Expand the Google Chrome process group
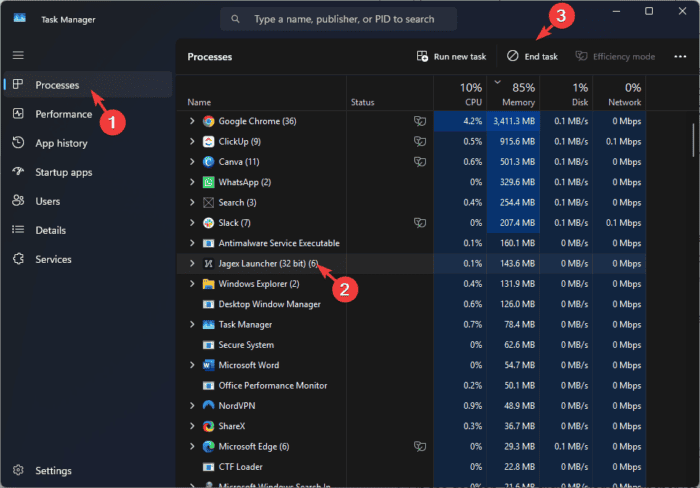 tap(192, 121)
